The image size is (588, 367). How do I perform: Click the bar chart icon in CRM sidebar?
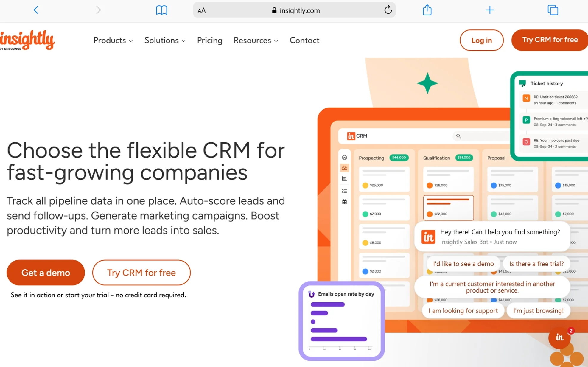(x=344, y=179)
